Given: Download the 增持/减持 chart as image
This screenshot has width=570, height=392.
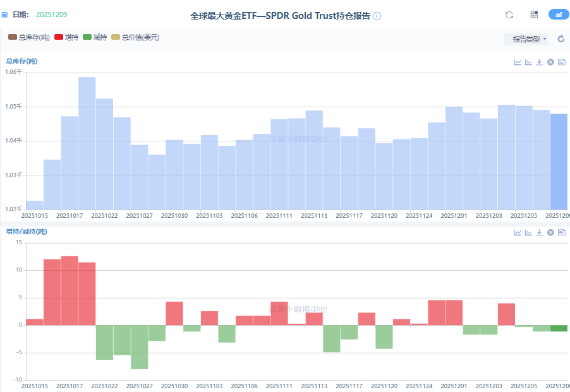Looking at the screenshot, I should pyautogui.click(x=540, y=232).
